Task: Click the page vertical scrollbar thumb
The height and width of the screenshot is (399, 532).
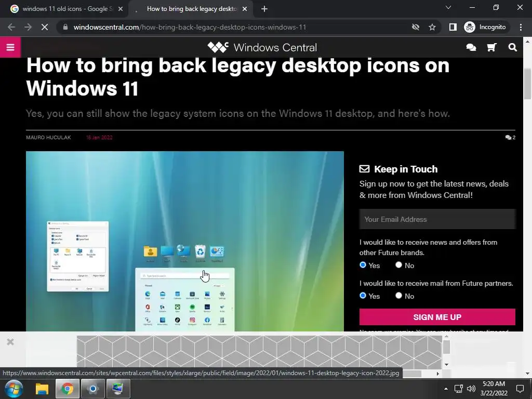Action: coord(527,83)
